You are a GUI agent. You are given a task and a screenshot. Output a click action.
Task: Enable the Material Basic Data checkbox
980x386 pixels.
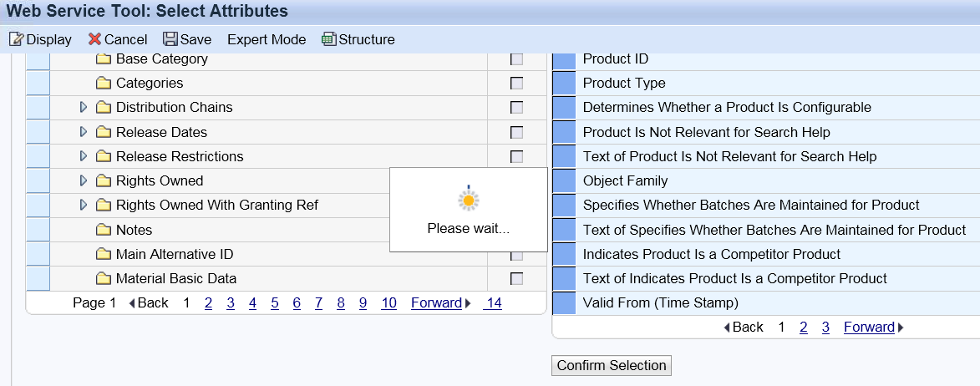pos(517,278)
